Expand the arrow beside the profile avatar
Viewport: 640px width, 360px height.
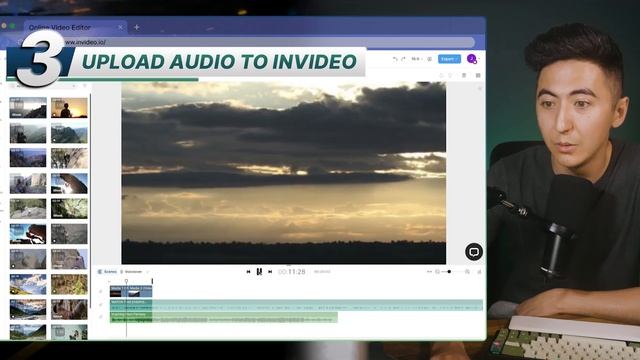pyautogui.click(x=480, y=59)
